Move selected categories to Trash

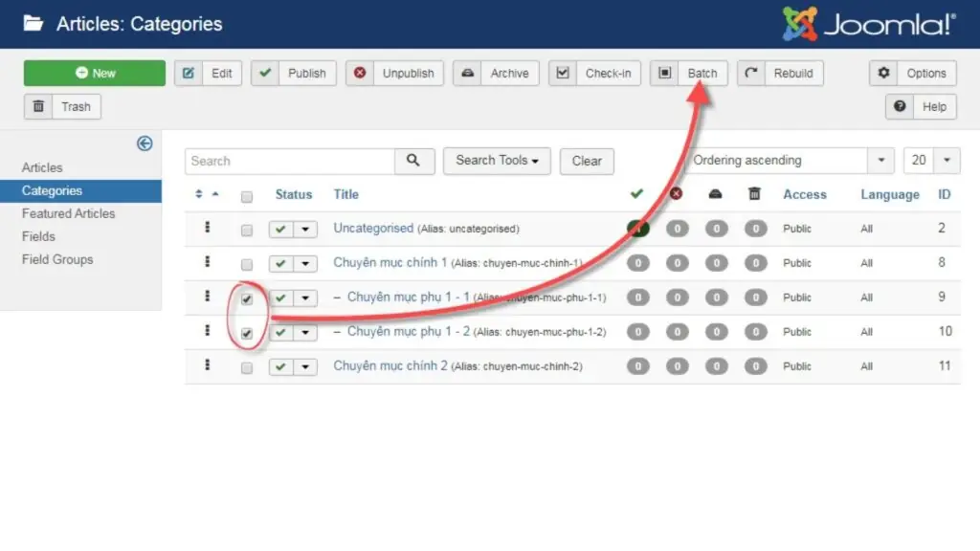click(x=62, y=107)
